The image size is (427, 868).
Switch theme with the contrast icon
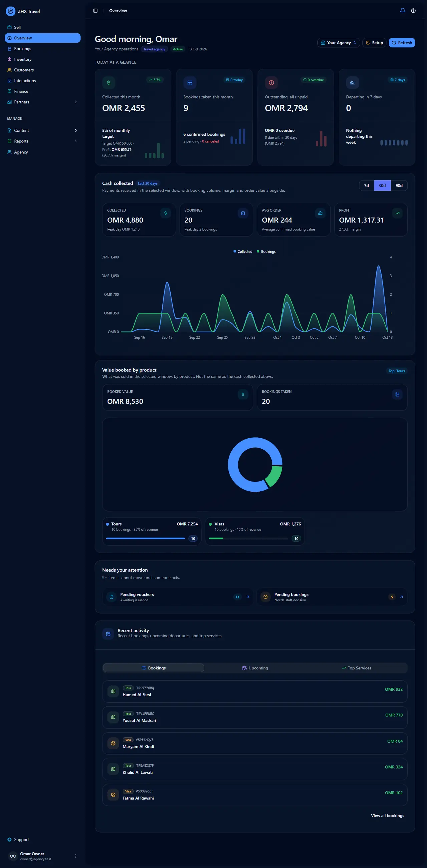coord(413,11)
